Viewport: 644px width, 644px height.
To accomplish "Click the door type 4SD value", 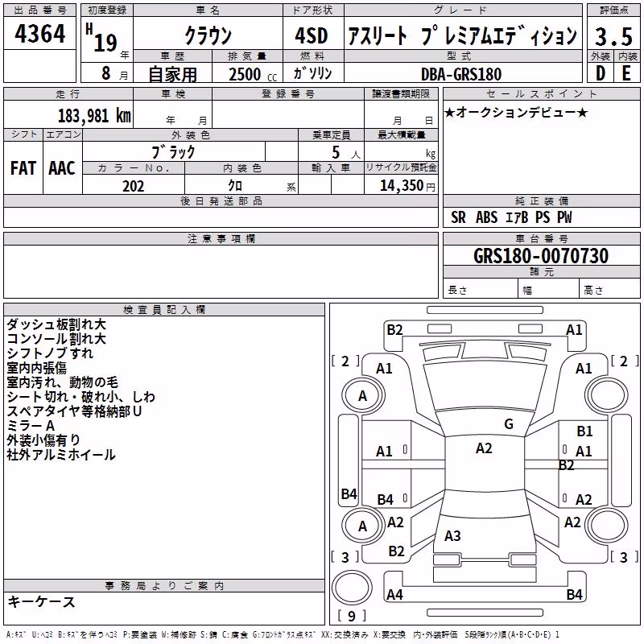I will [312, 35].
